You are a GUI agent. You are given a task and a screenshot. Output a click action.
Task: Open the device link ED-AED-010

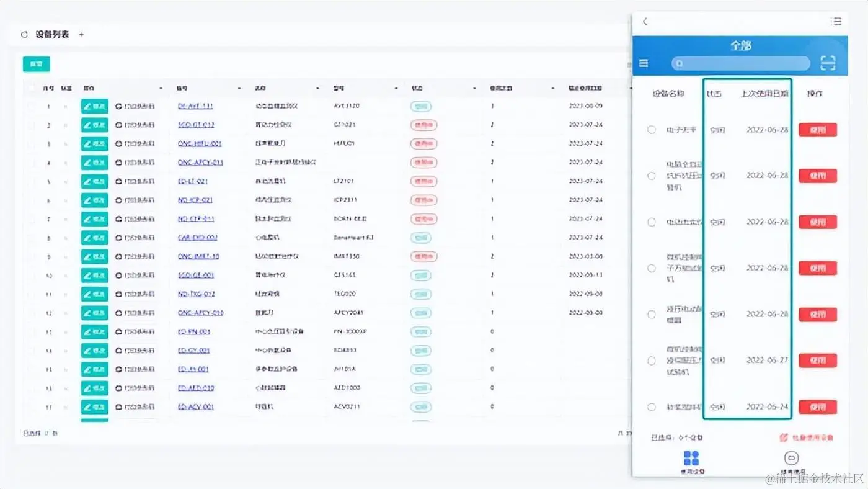coord(196,388)
